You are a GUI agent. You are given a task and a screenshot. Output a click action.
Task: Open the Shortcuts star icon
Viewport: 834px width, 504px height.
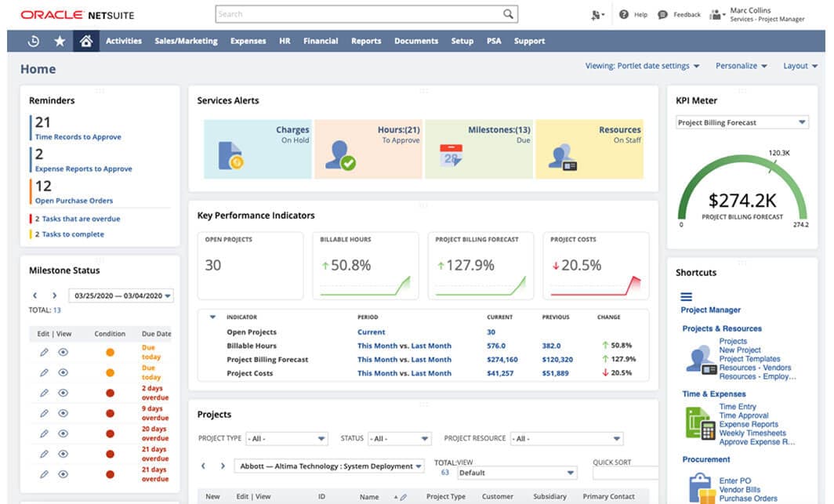coord(60,41)
